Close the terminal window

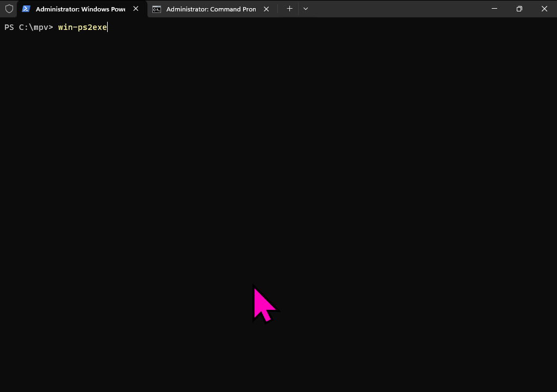coord(544,9)
